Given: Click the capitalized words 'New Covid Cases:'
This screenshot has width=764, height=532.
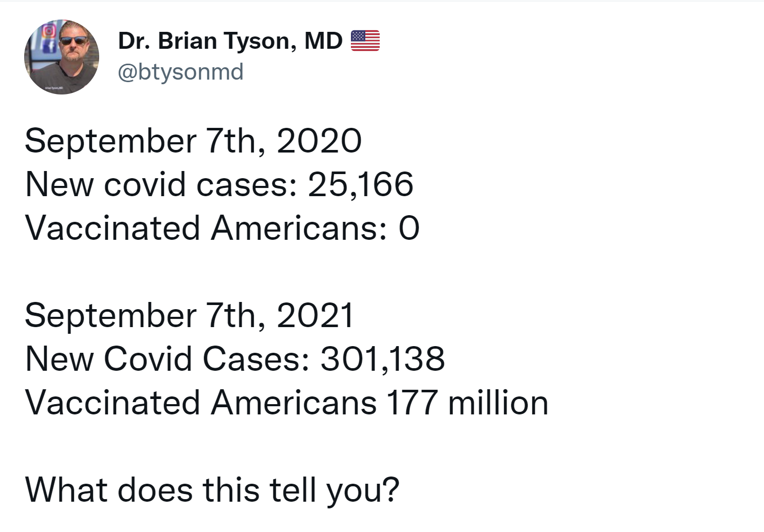Looking at the screenshot, I should coord(167,359).
